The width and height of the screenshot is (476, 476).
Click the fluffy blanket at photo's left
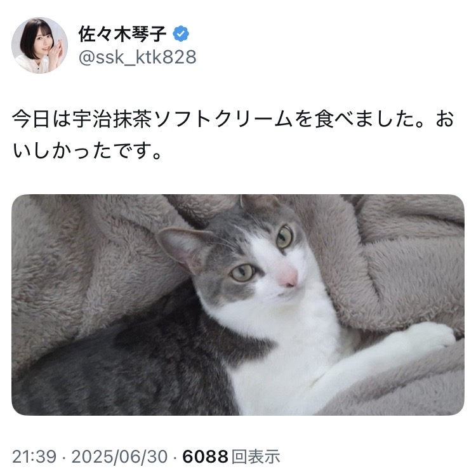point(76,273)
